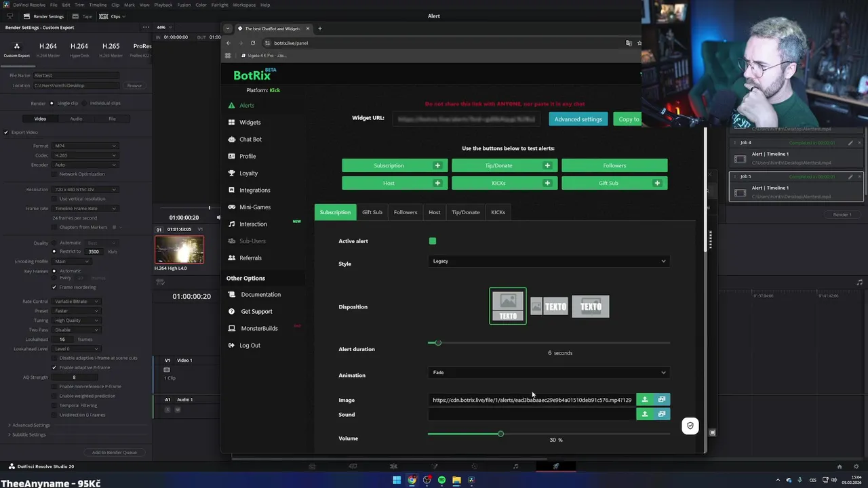This screenshot has height=488, width=868.
Task: Click the shield privacy icon
Action: [690, 426]
